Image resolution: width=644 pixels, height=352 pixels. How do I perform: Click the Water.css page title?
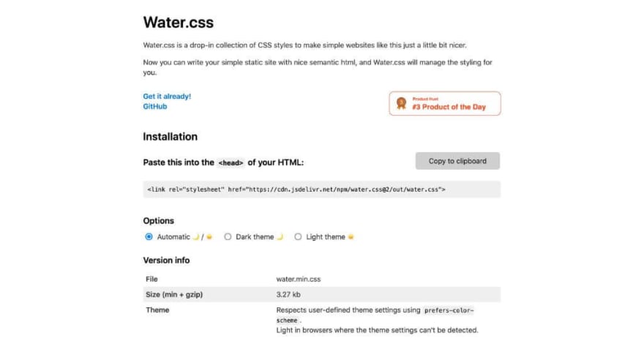pos(179,22)
